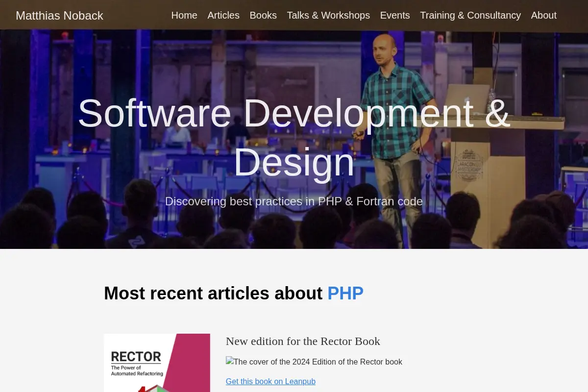Click the PHP link in the heading
The width and height of the screenshot is (588, 392).
(x=345, y=293)
